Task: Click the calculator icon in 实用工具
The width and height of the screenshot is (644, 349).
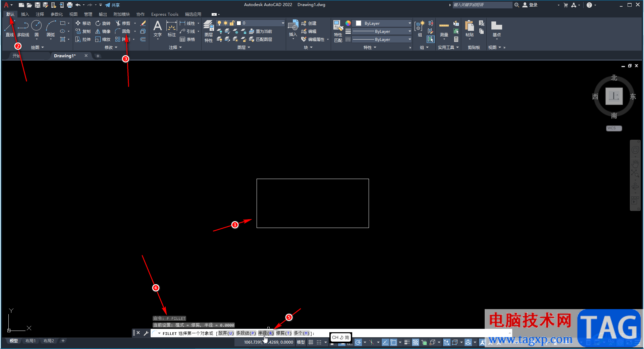Action: pyautogui.click(x=456, y=39)
